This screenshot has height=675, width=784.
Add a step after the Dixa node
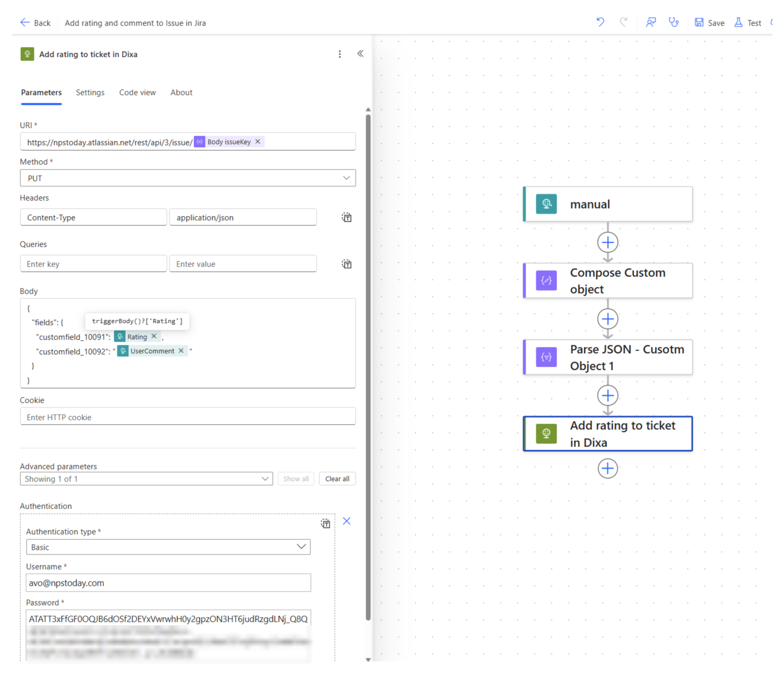608,468
